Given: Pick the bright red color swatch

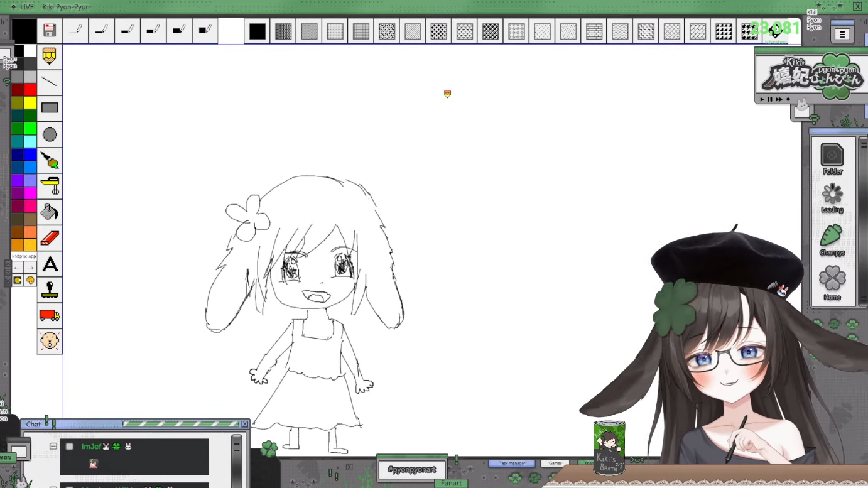Looking at the screenshot, I should (x=30, y=90).
